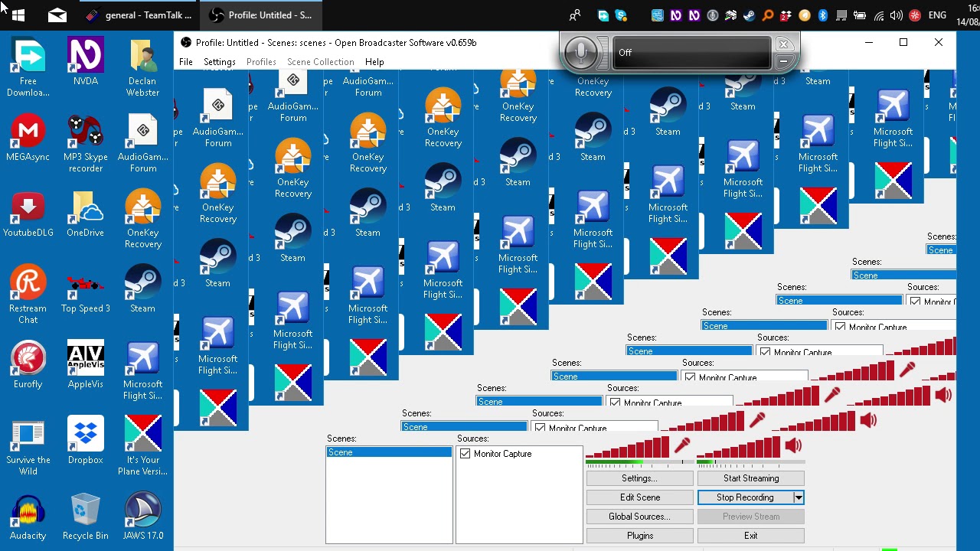The height and width of the screenshot is (551, 980).
Task: Expand the Stop Recording dropdown arrow
Action: click(798, 497)
